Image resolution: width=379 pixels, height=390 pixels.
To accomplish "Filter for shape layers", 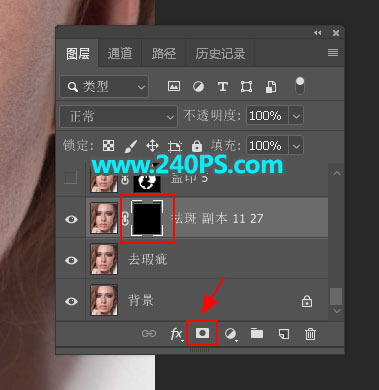I will 246,87.
